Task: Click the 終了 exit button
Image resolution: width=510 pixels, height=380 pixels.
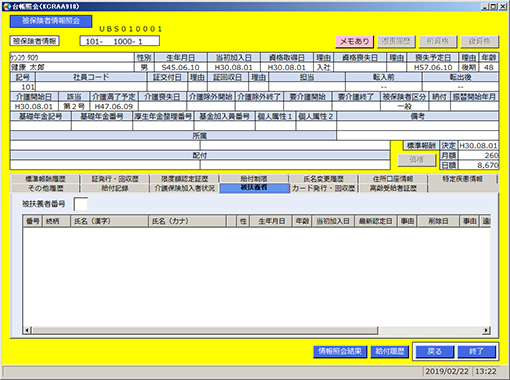Action: 476,351
